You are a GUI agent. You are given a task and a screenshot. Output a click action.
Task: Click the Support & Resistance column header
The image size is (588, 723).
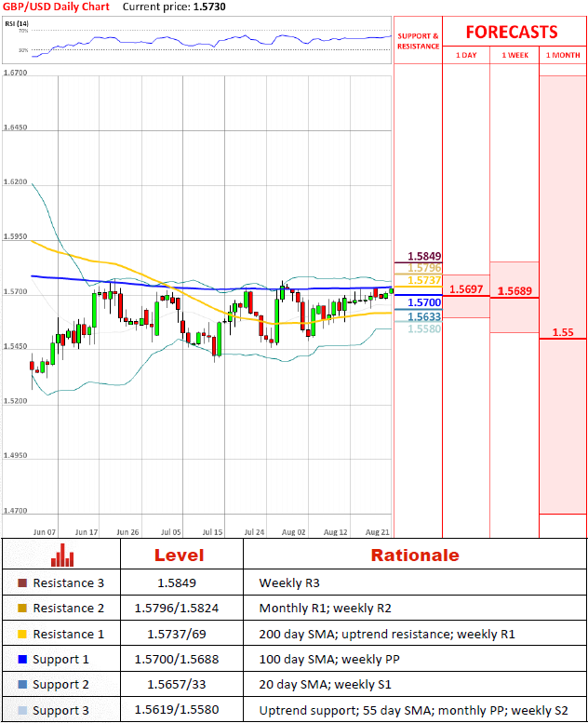(418, 41)
